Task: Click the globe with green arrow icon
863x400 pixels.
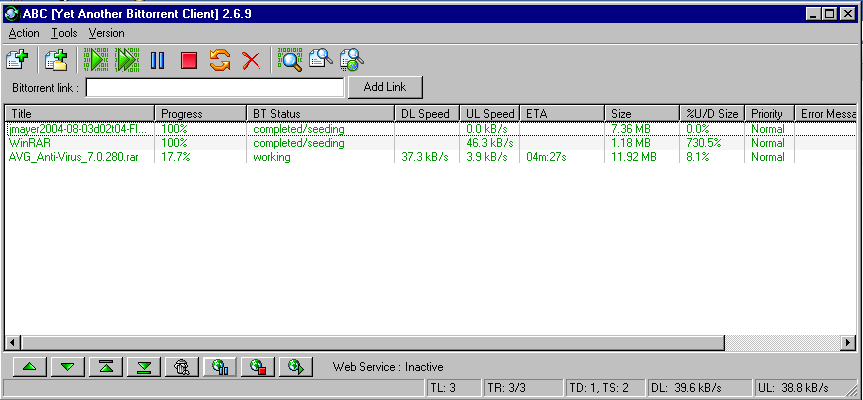Action: (296, 366)
